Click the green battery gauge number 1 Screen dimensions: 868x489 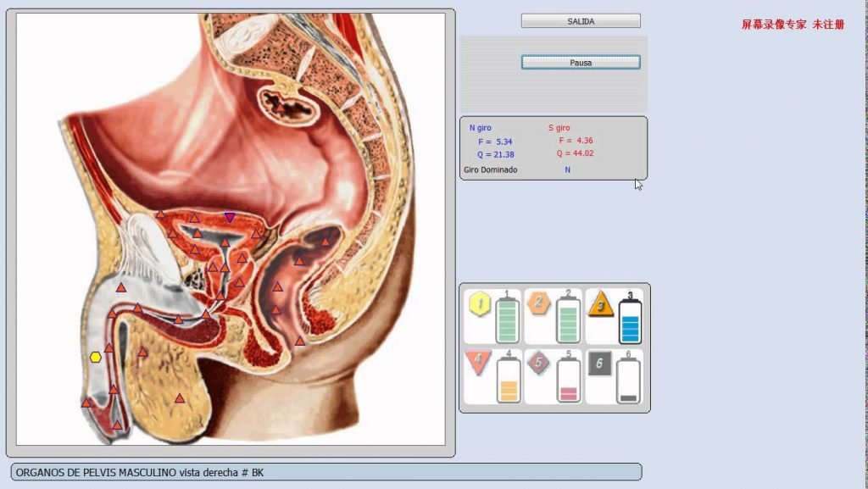[x=507, y=320]
